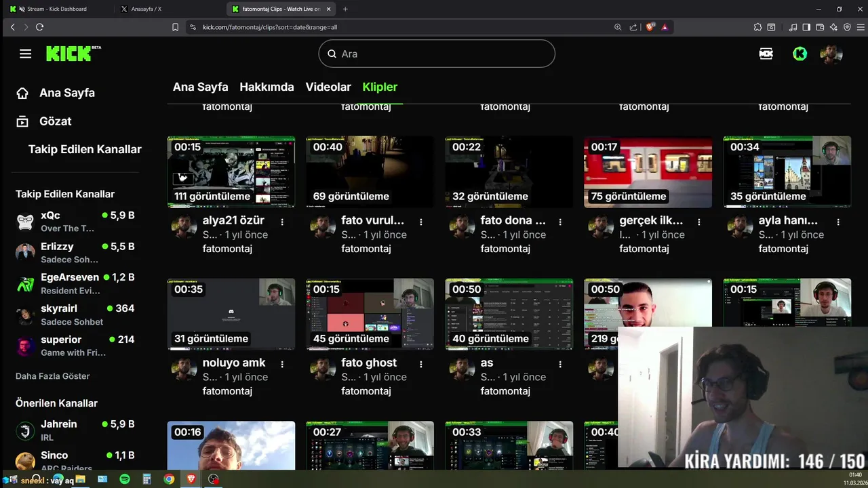Open Brave Shields lion icon
The height and width of the screenshot is (488, 868).
tap(650, 27)
